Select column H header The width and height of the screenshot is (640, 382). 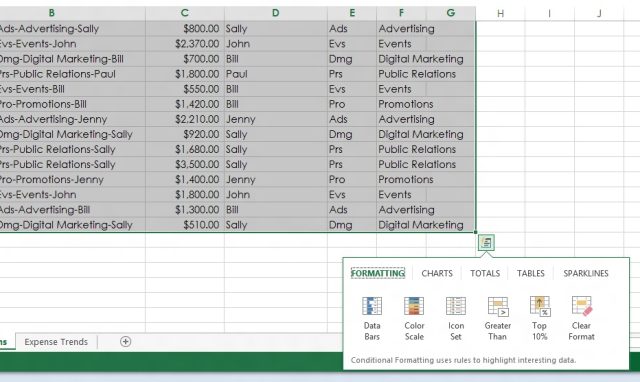tap(500, 13)
